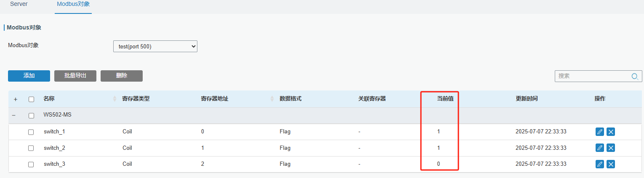644x178 pixels.
Task: Open the test(port 500) dropdown
Action: coord(155,46)
